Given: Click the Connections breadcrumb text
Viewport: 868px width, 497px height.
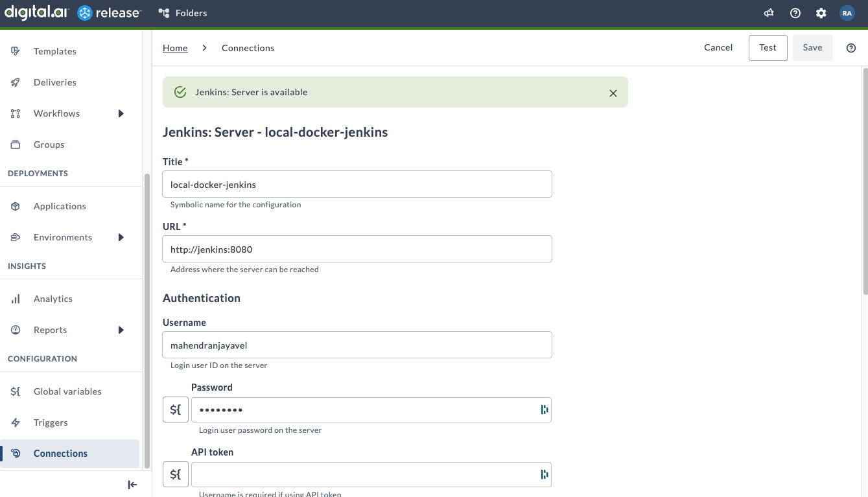Looking at the screenshot, I should (x=248, y=48).
